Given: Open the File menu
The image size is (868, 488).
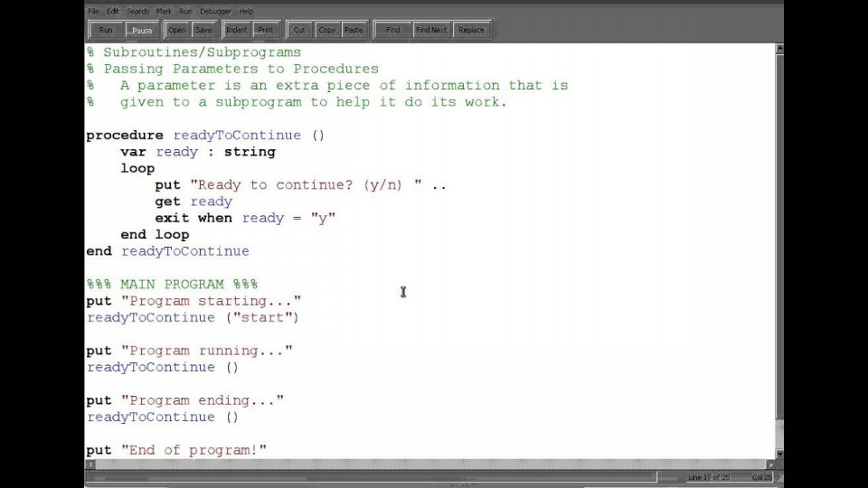Looking at the screenshot, I should pos(93,11).
